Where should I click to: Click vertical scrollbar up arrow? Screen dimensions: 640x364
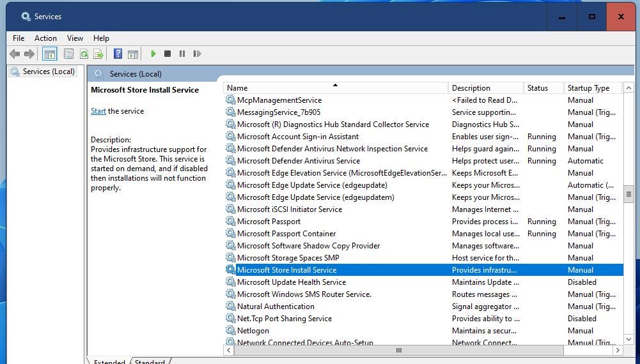pyautogui.click(x=628, y=87)
